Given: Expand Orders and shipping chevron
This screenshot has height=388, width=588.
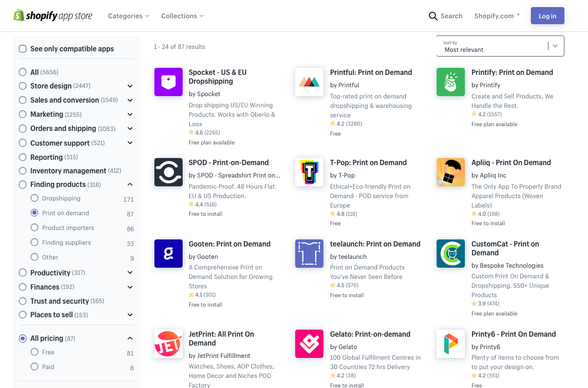Looking at the screenshot, I should (x=130, y=129).
